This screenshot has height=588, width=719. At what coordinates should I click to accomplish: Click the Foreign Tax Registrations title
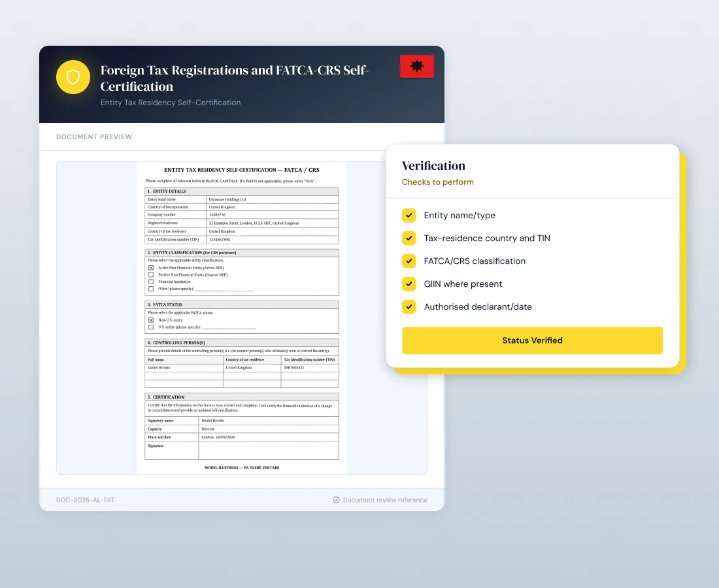pyautogui.click(x=234, y=78)
